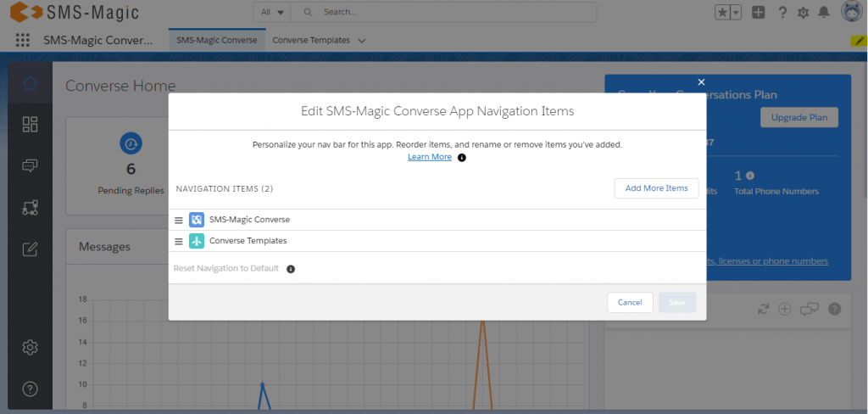Open the sidebar help question icon

tap(30, 389)
